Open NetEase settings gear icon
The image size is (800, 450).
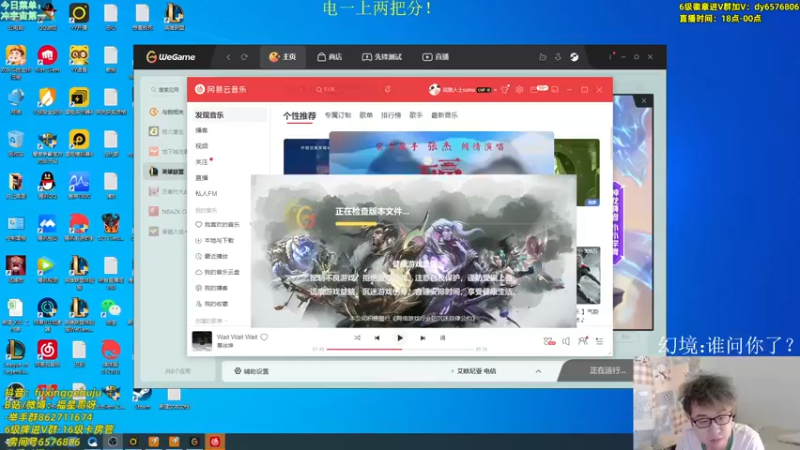point(519,89)
